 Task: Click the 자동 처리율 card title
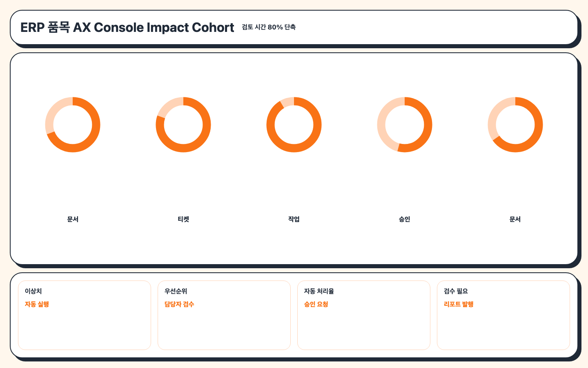click(319, 291)
